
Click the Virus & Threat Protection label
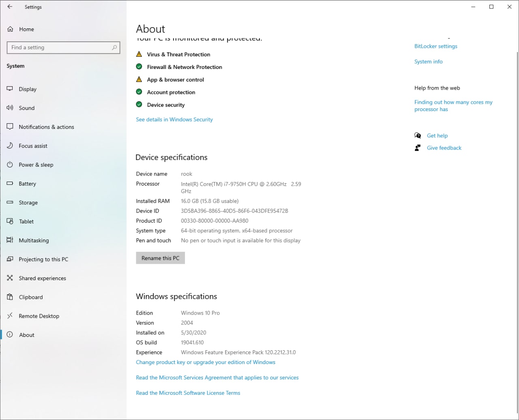[x=178, y=54]
